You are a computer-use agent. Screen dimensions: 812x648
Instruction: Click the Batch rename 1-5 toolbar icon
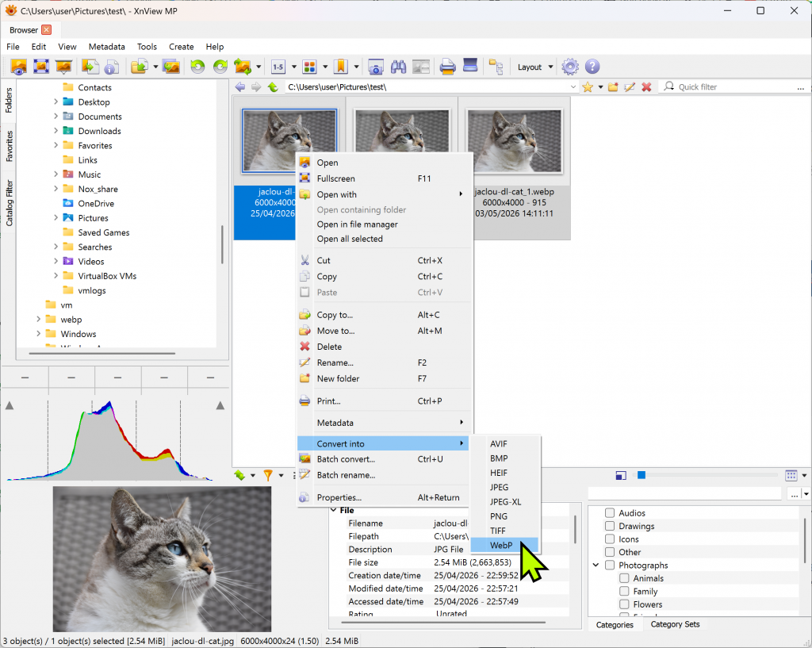[278, 67]
